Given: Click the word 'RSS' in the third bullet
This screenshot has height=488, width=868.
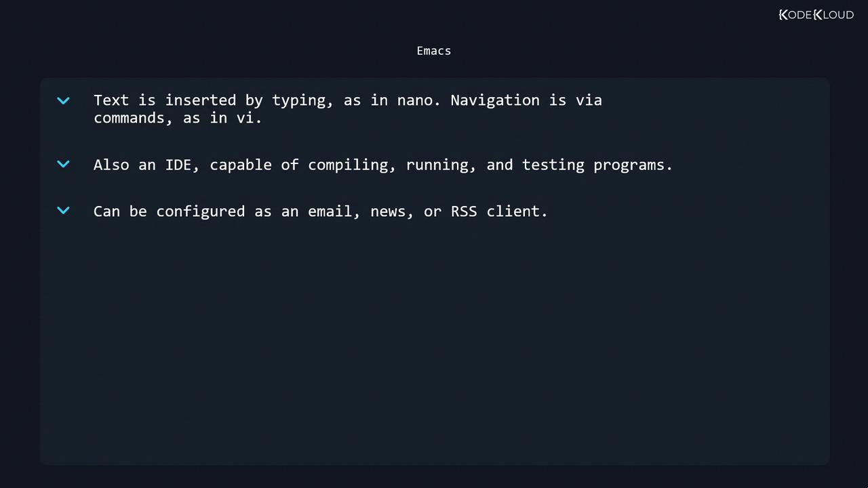Looking at the screenshot, I should click(x=464, y=211).
